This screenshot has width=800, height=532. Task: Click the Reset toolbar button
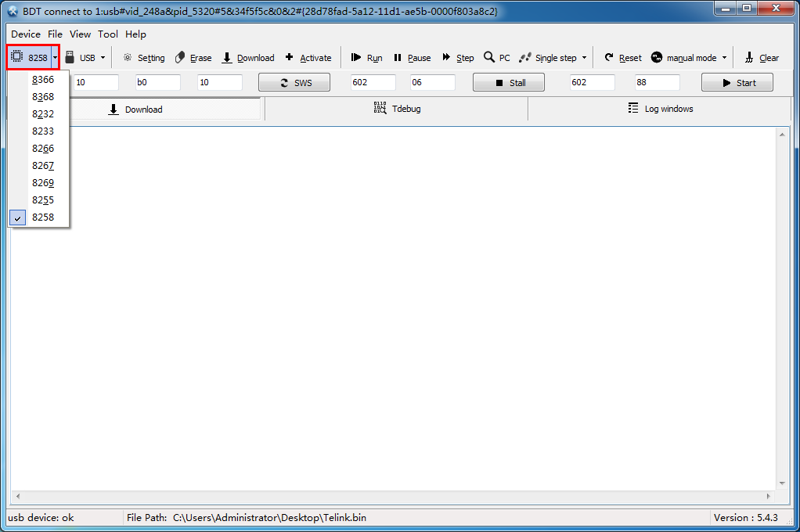pyautogui.click(x=623, y=58)
